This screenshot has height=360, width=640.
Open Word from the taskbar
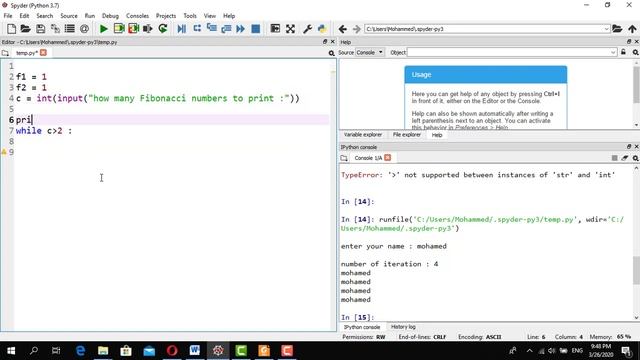pos(195,351)
